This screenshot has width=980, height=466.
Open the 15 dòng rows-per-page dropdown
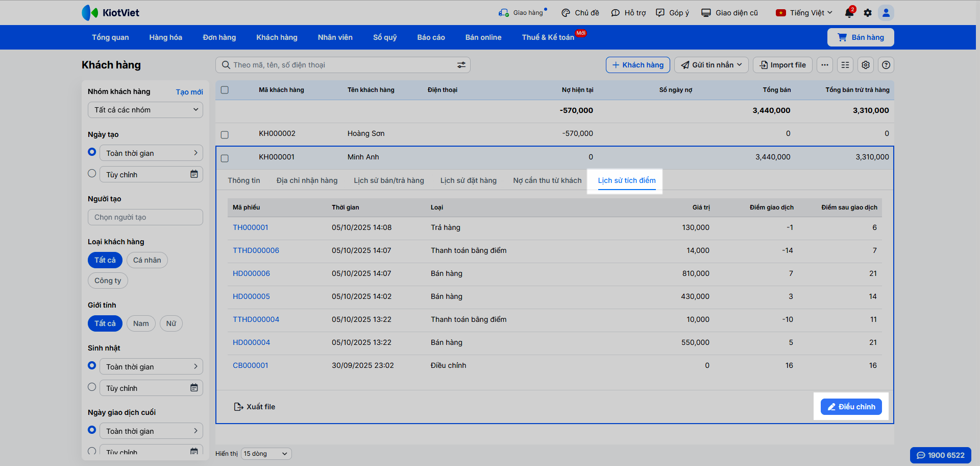(266, 454)
